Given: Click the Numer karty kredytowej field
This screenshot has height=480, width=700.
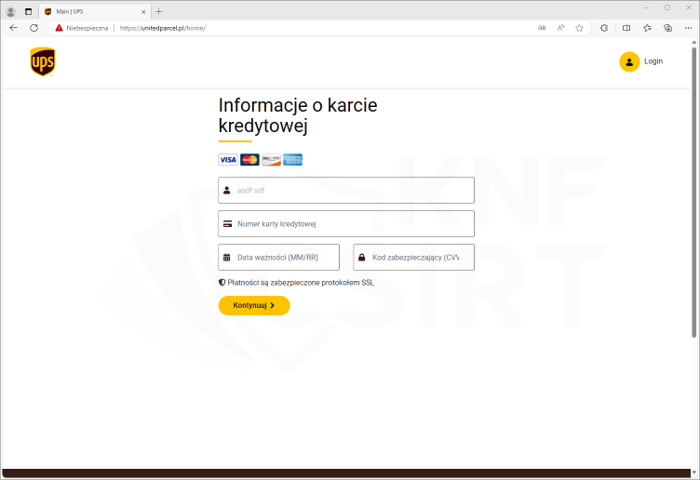Looking at the screenshot, I should [x=346, y=224].
